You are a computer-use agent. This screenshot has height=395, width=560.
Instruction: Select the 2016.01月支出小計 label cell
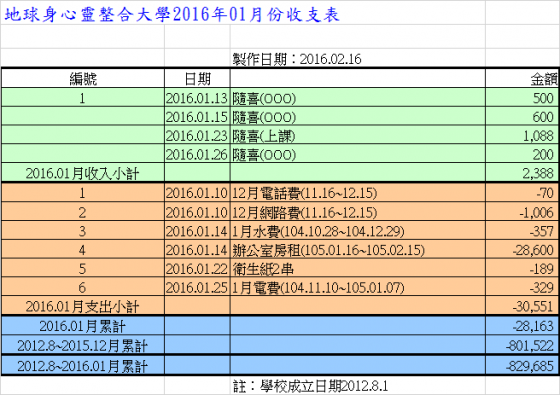coord(83,306)
